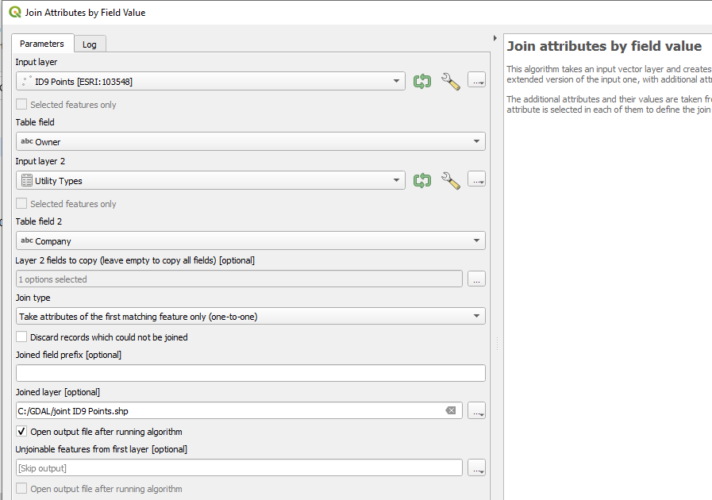This screenshot has height=500, width=712.
Task: Open the Join type dropdown
Action: point(250,316)
